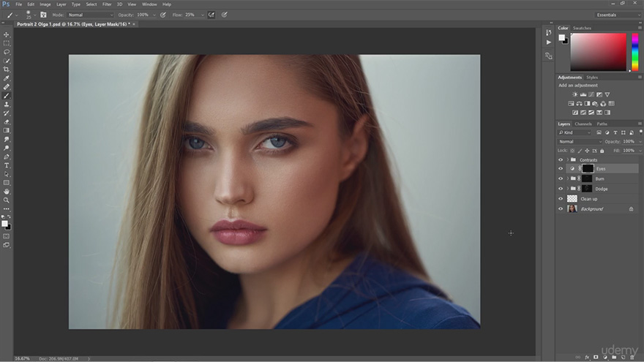Hide the Clean up layer

[x=561, y=199]
